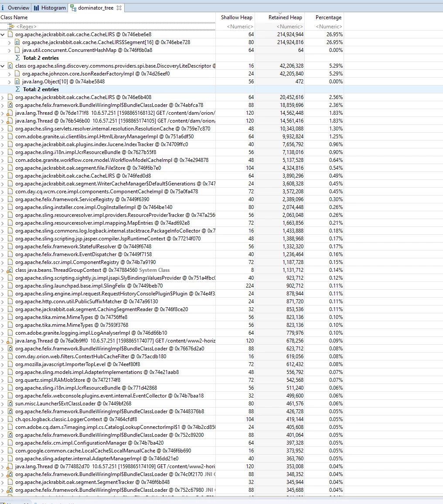Click the thread icon of Thread @ 0x774882d70
The height and width of the screenshot is (504, 443).
pyautogui.click(x=10, y=466)
